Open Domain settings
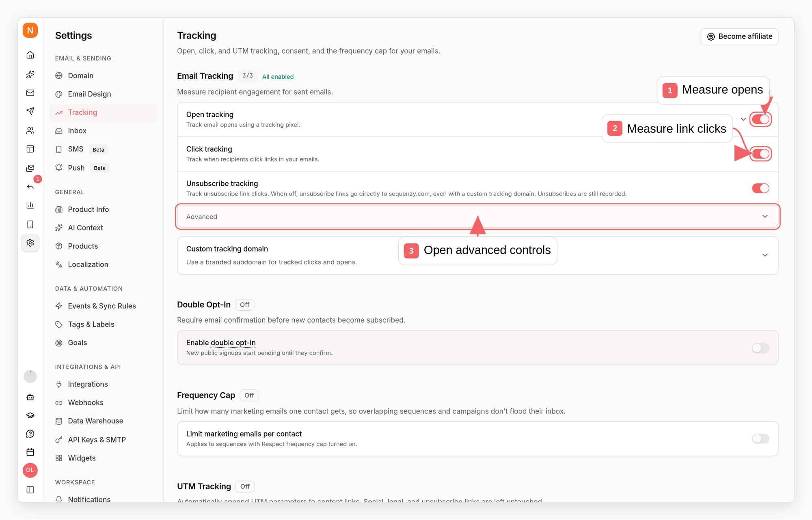 coord(103,76)
